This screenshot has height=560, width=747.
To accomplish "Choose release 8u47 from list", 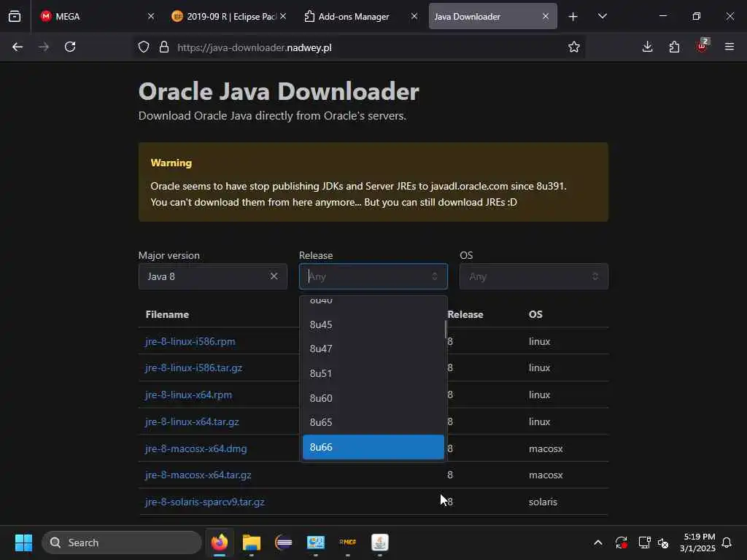I will [x=373, y=349].
